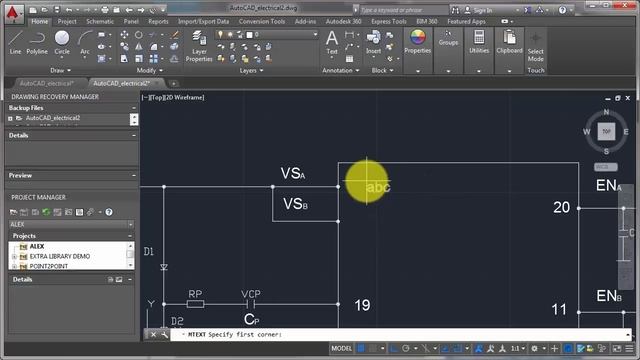Open the layer name dropdown list
Screen dimensions: 640x360
[x=315, y=35]
